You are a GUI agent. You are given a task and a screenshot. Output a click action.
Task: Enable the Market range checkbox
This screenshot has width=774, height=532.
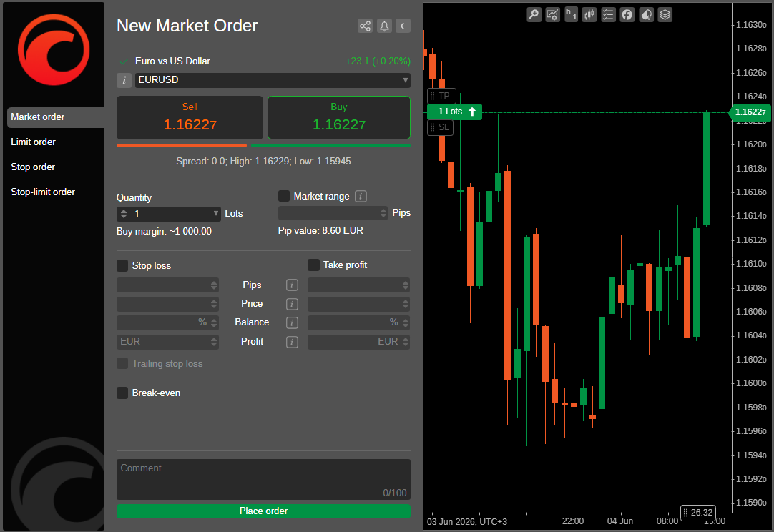pyautogui.click(x=284, y=196)
